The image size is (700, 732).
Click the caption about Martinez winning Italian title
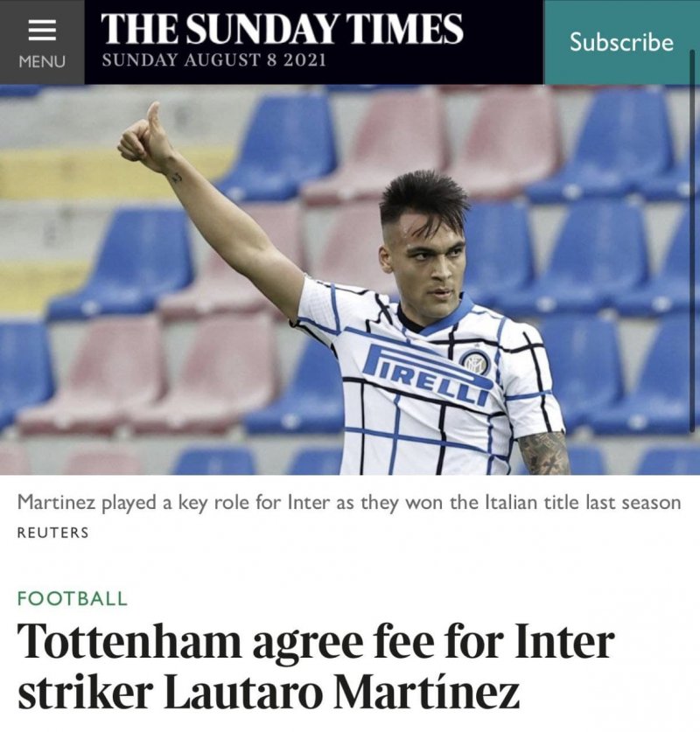click(349, 503)
